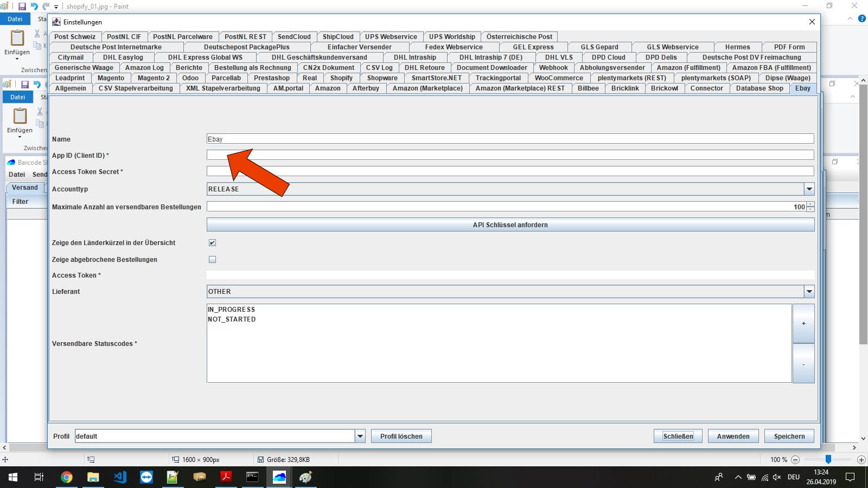868x488 pixels.
Task: Click API Schlüssel anfordern button
Action: [x=510, y=224]
